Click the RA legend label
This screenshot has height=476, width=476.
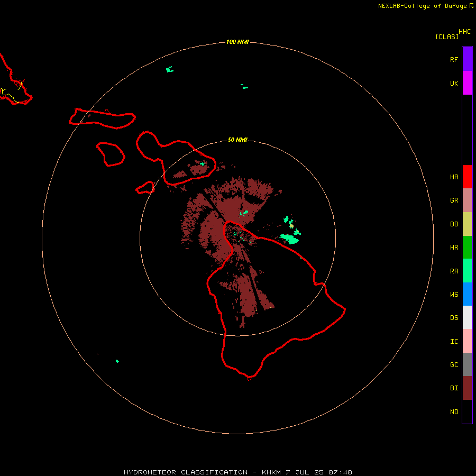[x=454, y=271]
